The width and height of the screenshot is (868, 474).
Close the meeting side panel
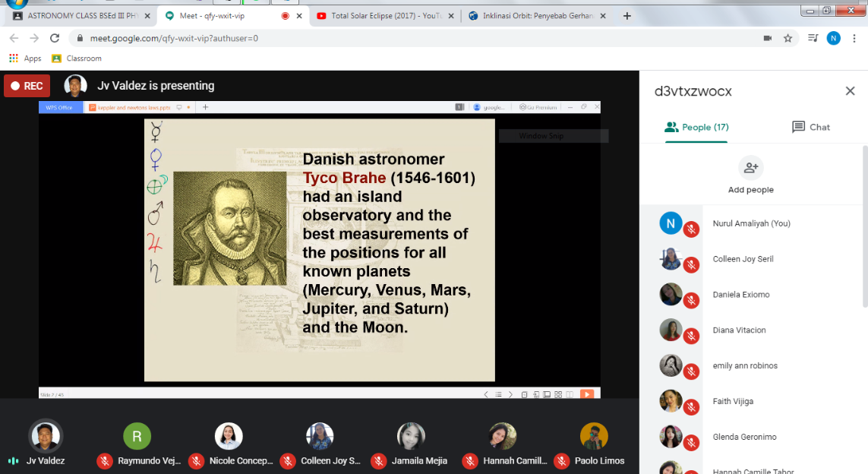pyautogui.click(x=850, y=91)
